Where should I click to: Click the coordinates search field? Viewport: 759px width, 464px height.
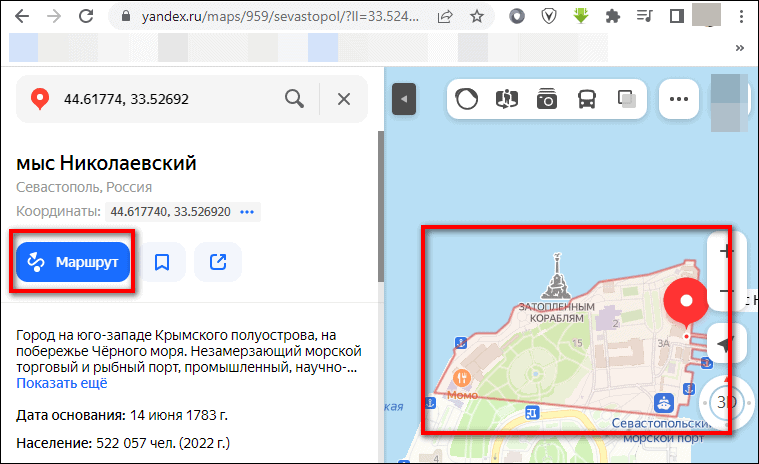click(165, 99)
